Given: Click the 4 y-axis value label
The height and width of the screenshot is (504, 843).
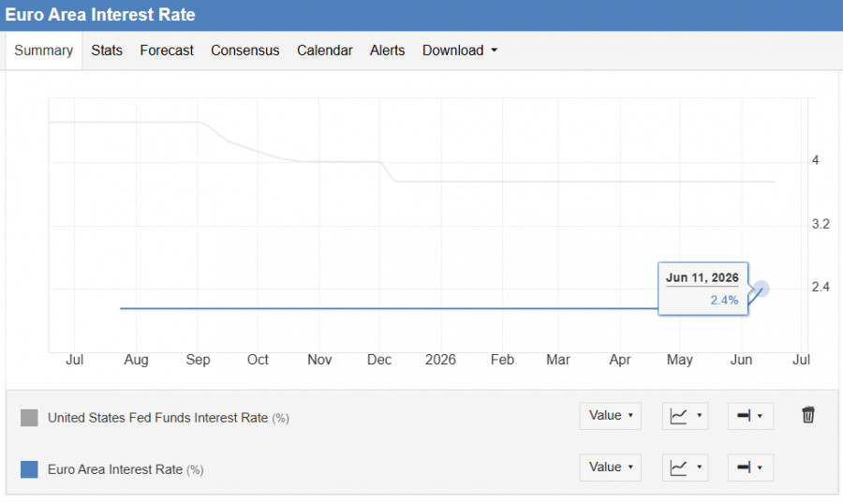Looking at the screenshot, I should [x=816, y=160].
